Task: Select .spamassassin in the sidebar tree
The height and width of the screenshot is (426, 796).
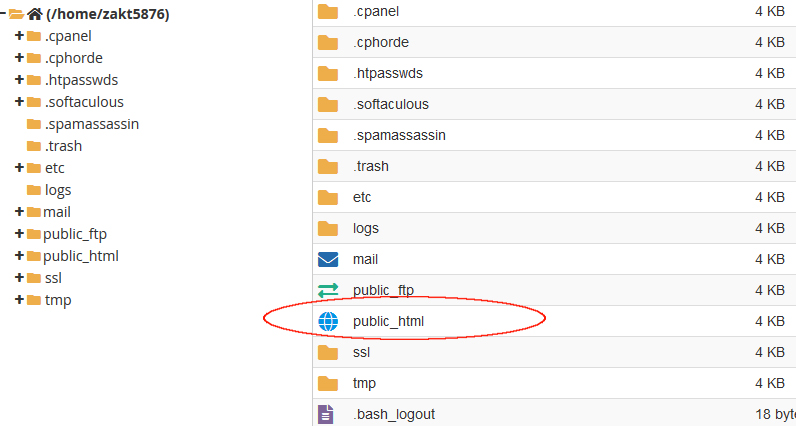Action: click(x=91, y=124)
